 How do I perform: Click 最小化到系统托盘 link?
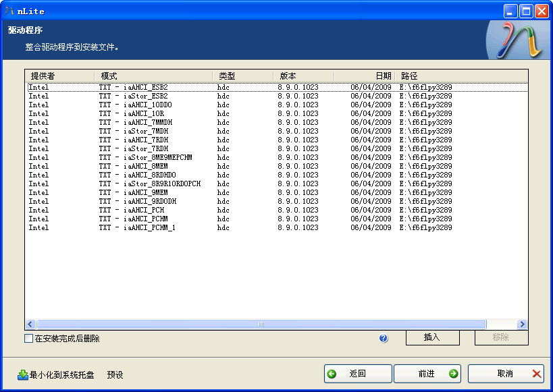click(61, 374)
